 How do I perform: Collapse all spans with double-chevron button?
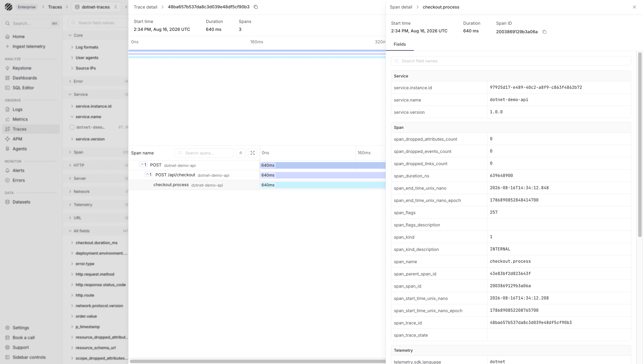tap(241, 153)
